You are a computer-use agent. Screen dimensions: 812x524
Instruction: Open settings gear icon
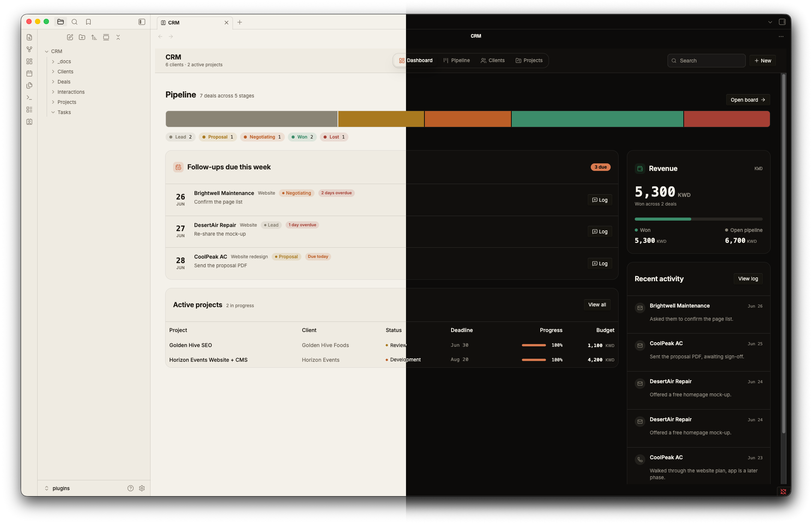[x=142, y=488]
